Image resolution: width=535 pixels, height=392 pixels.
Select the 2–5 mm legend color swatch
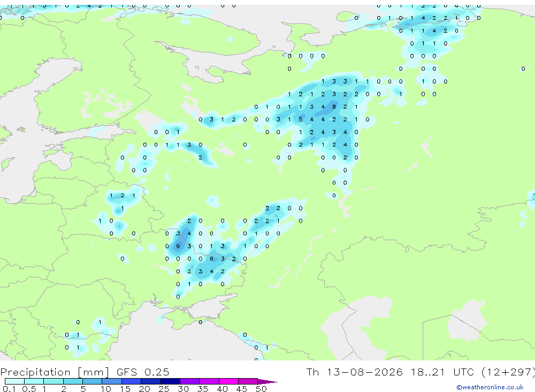73,381
